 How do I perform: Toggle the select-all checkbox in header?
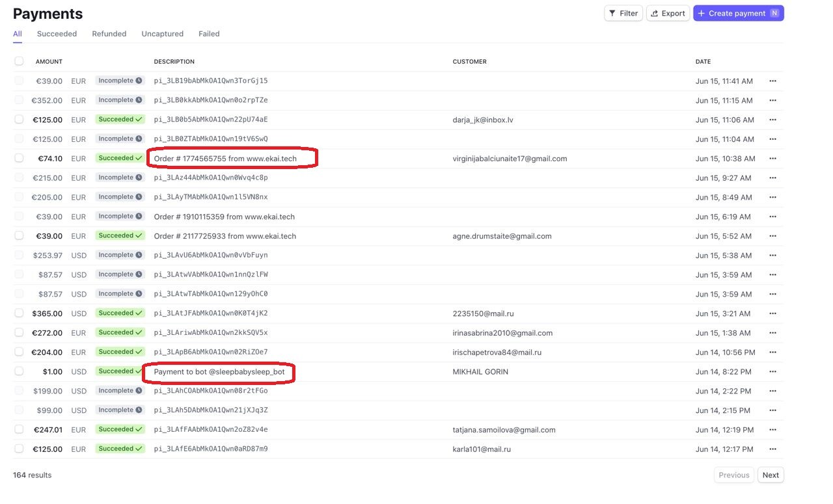19,61
